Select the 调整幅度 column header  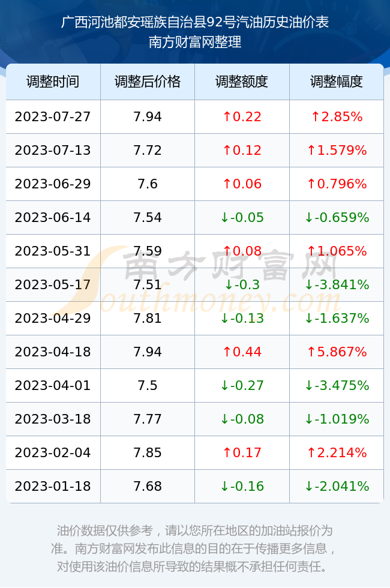tap(337, 82)
